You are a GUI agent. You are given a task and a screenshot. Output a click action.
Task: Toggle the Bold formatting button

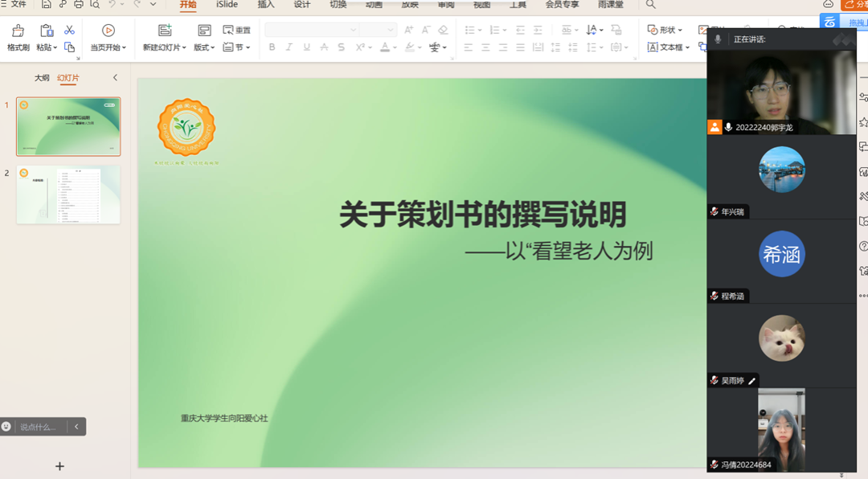(272, 47)
